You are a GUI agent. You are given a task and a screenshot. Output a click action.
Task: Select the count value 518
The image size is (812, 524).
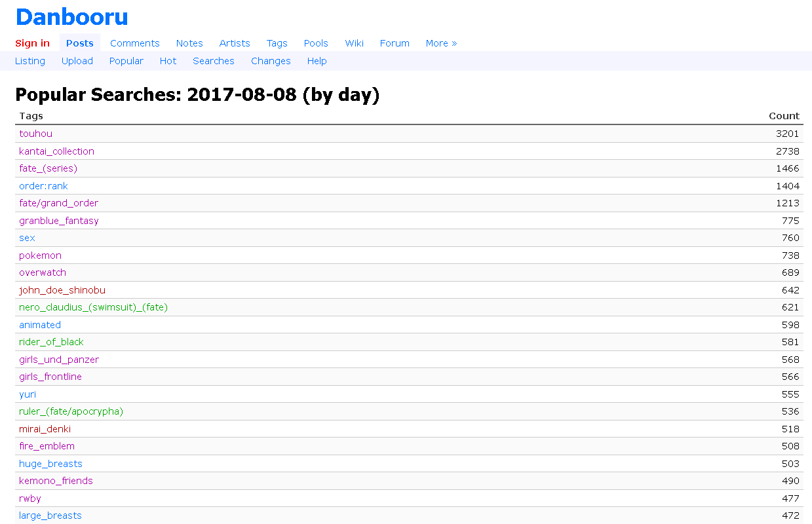point(790,429)
